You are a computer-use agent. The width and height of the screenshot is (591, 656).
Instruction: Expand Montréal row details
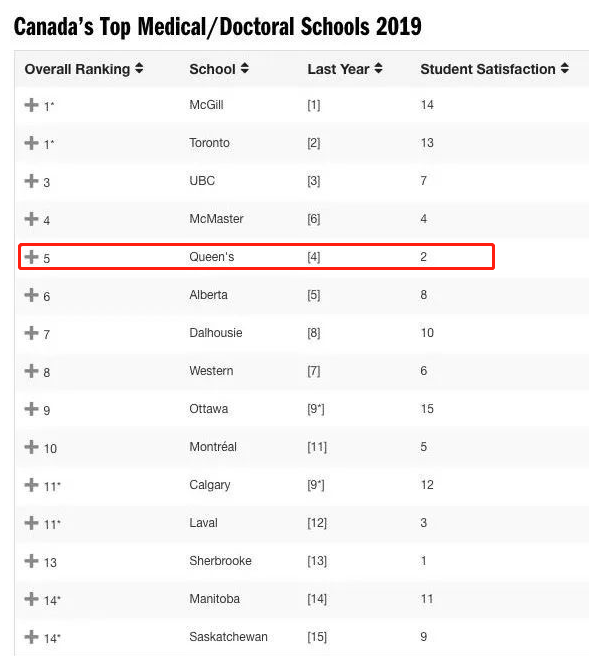[x=31, y=447]
